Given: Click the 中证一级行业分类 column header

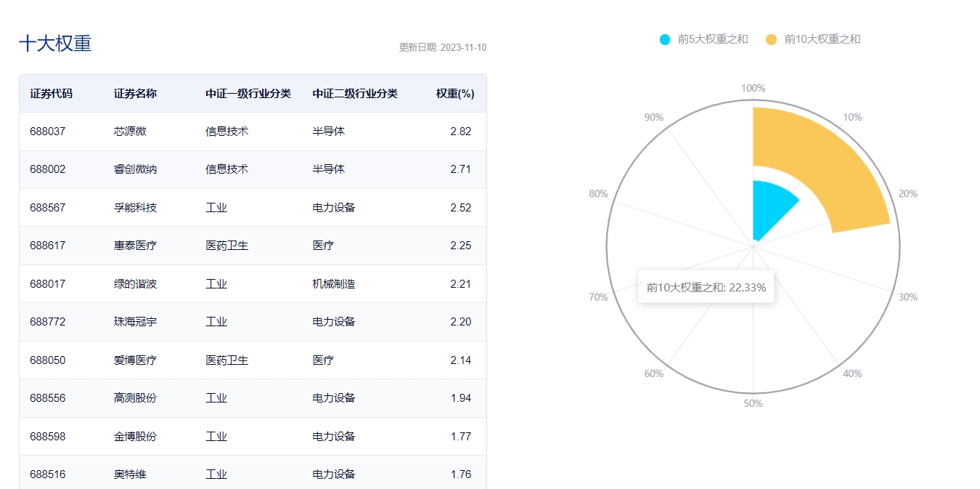Looking at the screenshot, I should [248, 94].
